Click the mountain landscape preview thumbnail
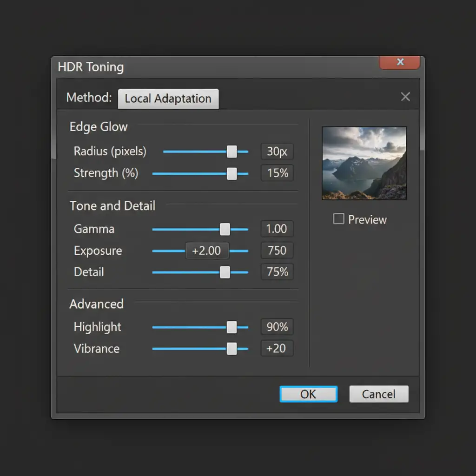476x476 pixels. [x=364, y=163]
